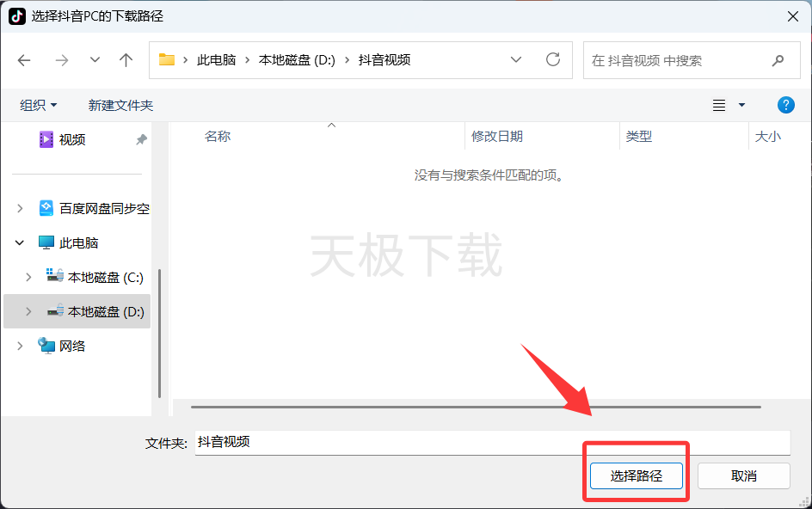Sort files by 修改日期 column
812x509 pixels.
[497, 136]
